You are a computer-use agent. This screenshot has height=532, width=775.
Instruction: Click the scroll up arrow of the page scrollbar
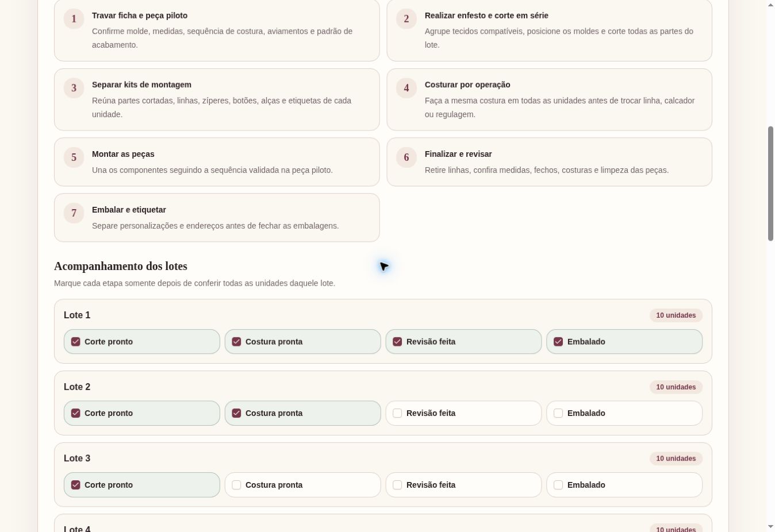click(x=770, y=5)
